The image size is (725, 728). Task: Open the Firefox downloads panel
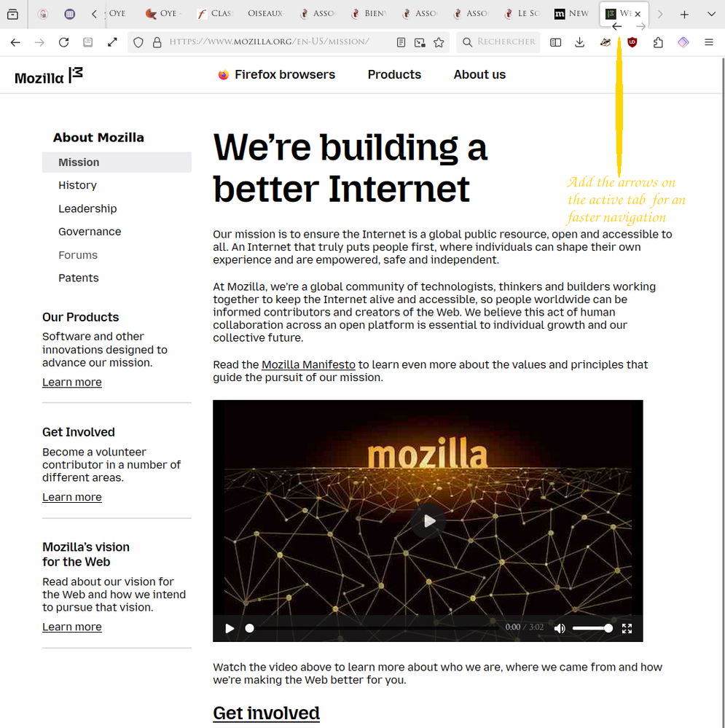pyautogui.click(x=579, y=42)
